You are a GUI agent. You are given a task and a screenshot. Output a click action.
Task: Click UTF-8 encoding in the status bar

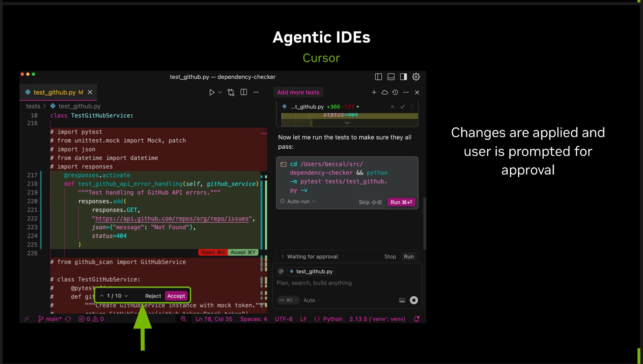click(284, 319)
